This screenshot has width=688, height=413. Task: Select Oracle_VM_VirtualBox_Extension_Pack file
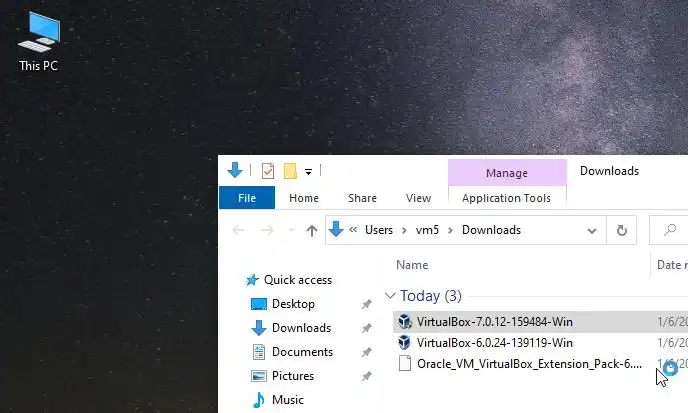(x=529, y=364)
